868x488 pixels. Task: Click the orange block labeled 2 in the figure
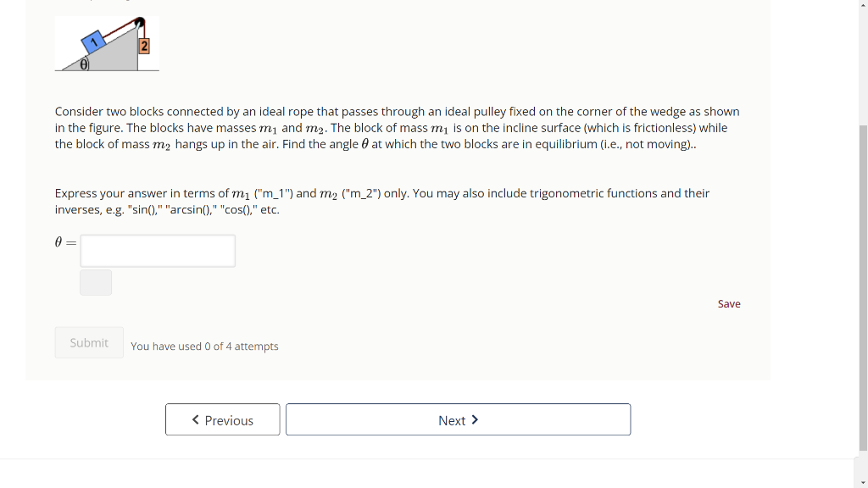click(144, 44)
